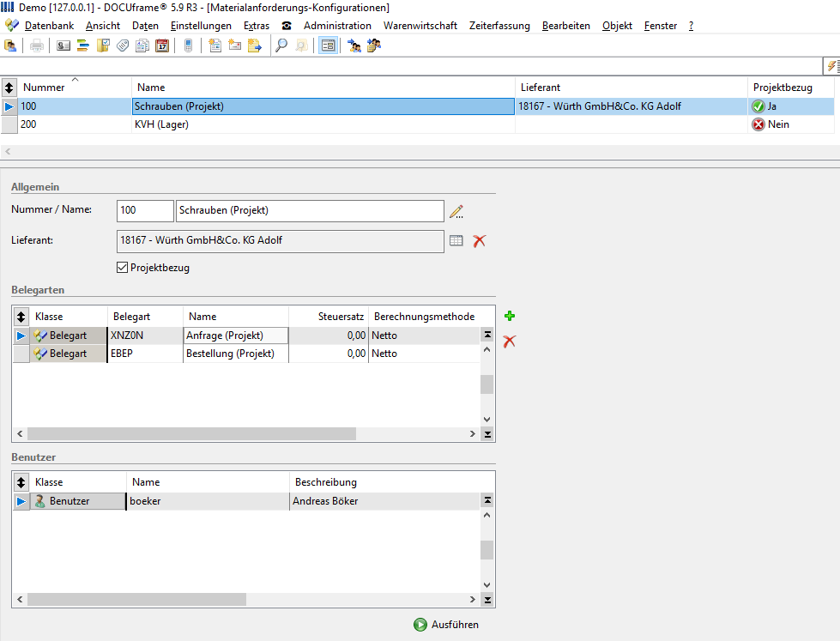The image size is (840, 641).
Task: Click the Andreas Böker description cell
Action: pos(384,501)
